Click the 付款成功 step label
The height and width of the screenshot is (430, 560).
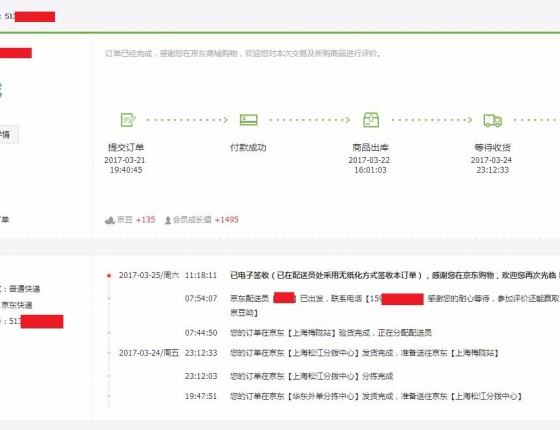click(x=248, y=148)
